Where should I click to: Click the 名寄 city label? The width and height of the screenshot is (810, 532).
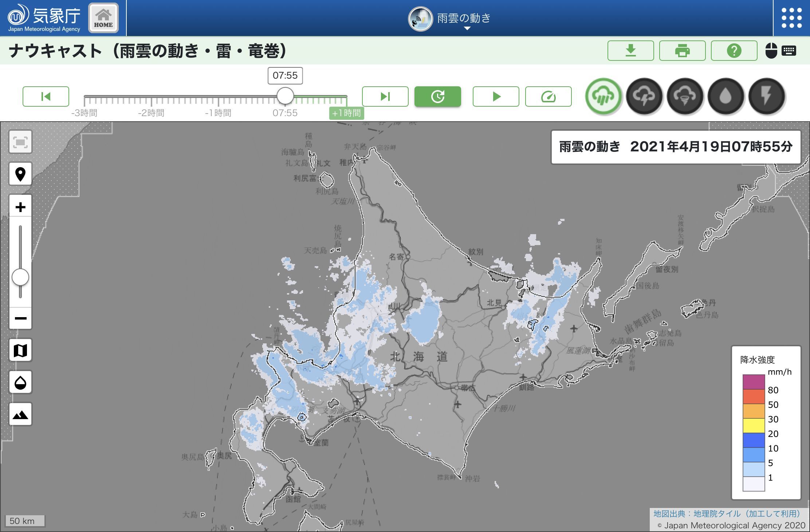click(396, 257)
